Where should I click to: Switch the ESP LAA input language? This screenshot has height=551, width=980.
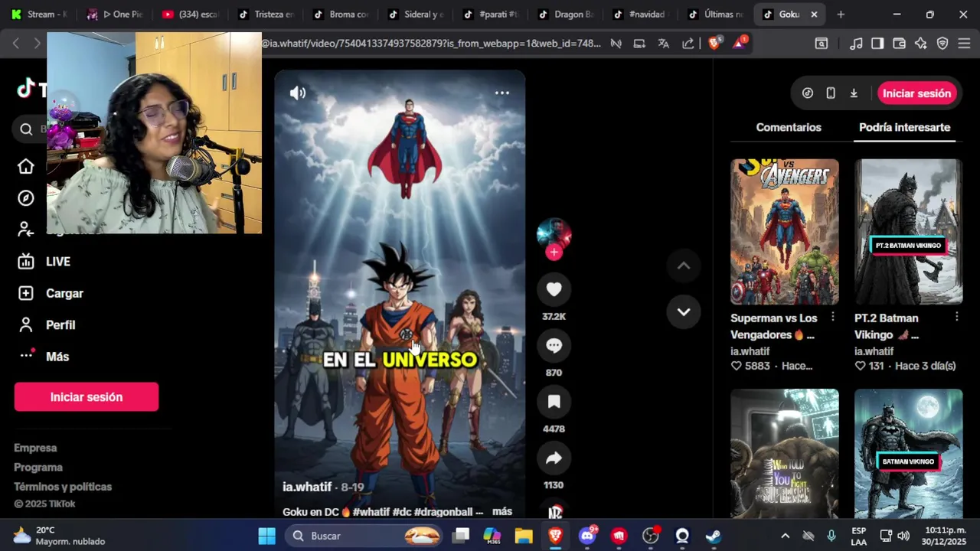click(x=859, y=536)
